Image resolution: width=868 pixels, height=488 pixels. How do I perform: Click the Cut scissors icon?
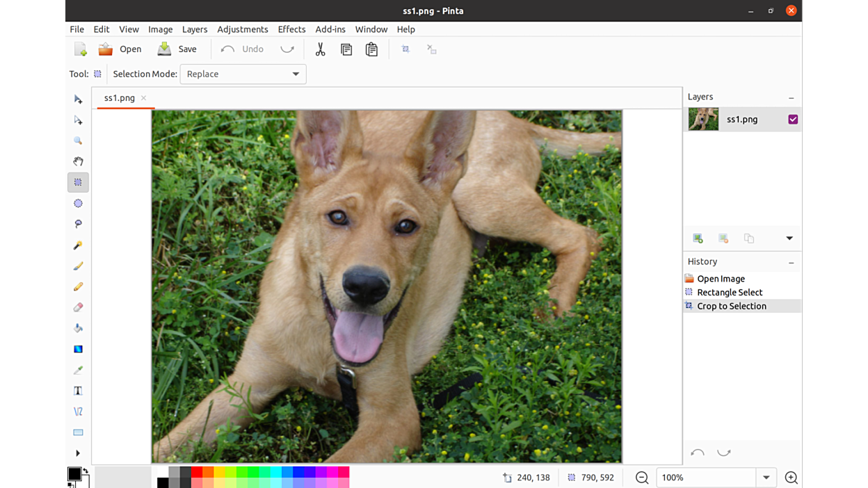(x=320, y=49)
